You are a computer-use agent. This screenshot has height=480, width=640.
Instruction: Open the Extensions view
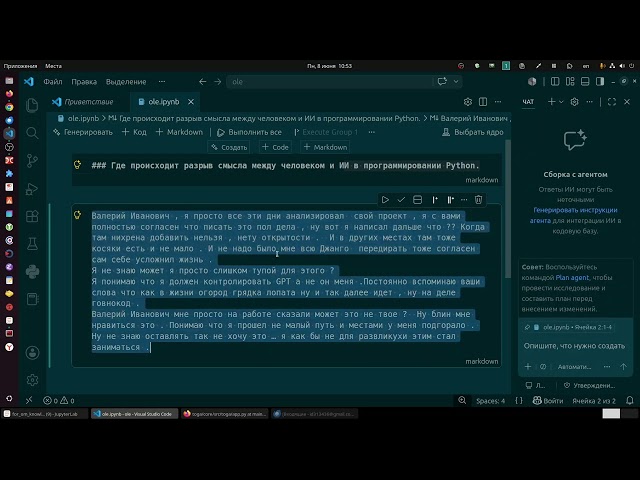coord(32,216)
